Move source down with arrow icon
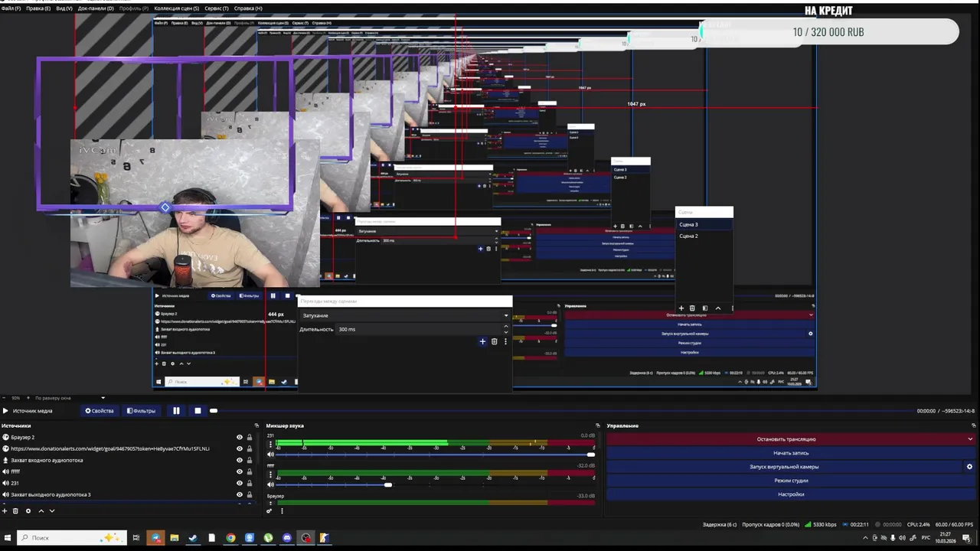Image resolution: width=980 pixels, height=551 pixels. tap(52, 511)
